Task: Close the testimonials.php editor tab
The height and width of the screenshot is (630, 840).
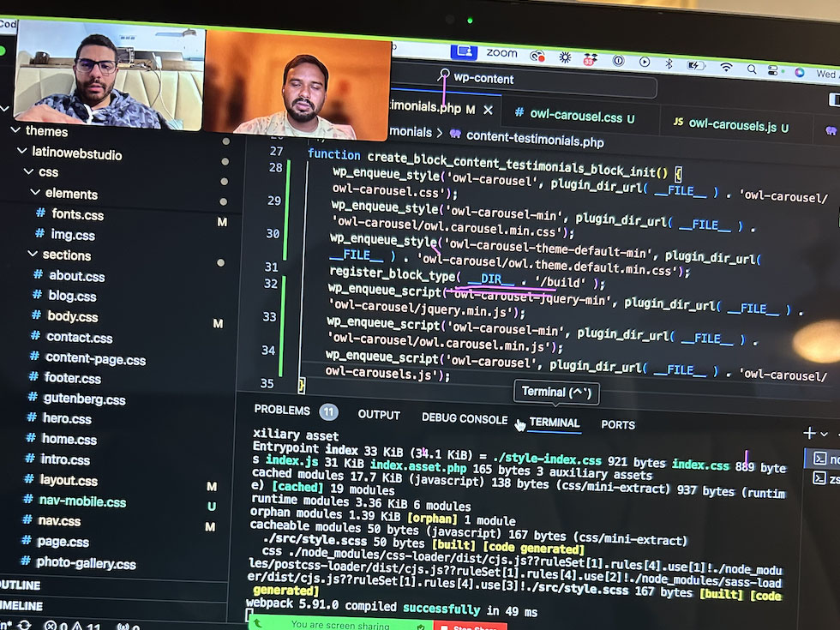Action: tap(488, 110)
